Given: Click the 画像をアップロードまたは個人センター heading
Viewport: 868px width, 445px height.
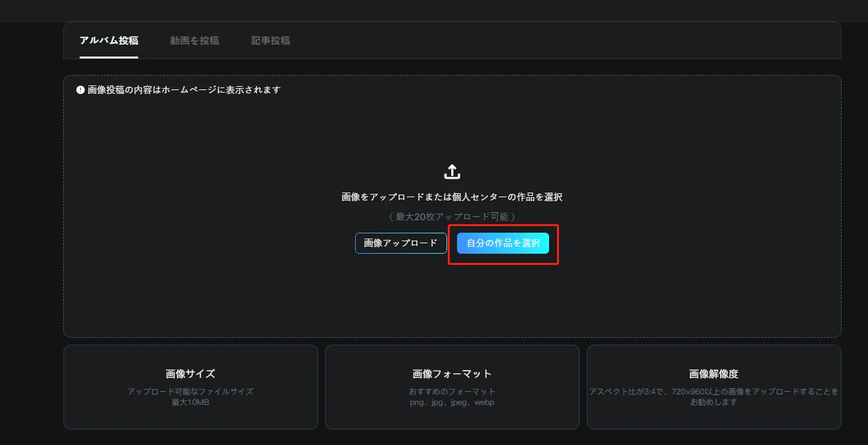Looking at the screenshot, I should coord(452,197).
